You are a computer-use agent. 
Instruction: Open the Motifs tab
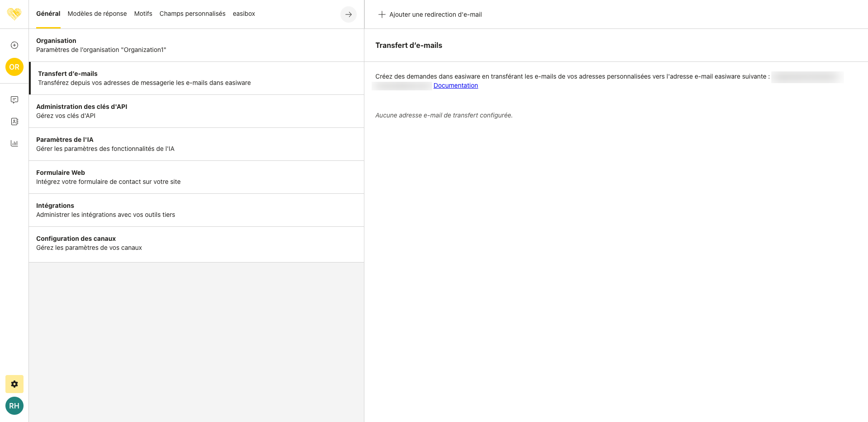click(143, 14)
